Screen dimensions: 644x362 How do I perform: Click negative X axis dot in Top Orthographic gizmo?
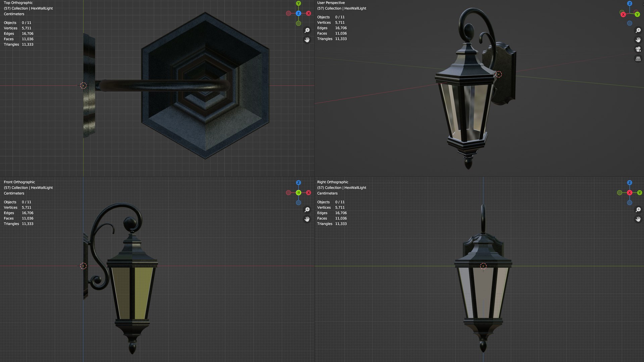(288, 13)
